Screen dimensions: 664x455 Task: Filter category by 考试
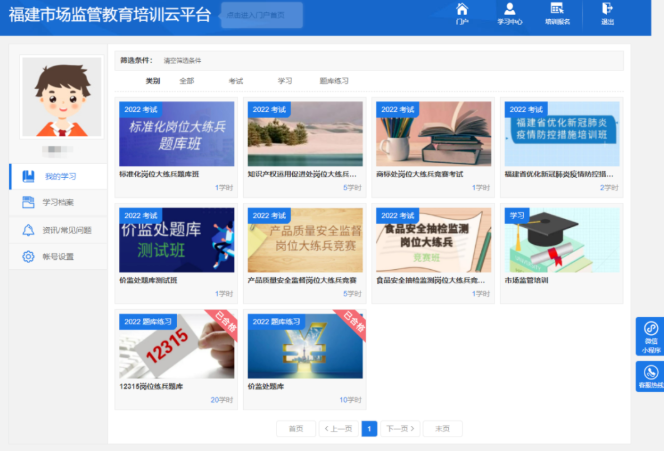point(235,80)
